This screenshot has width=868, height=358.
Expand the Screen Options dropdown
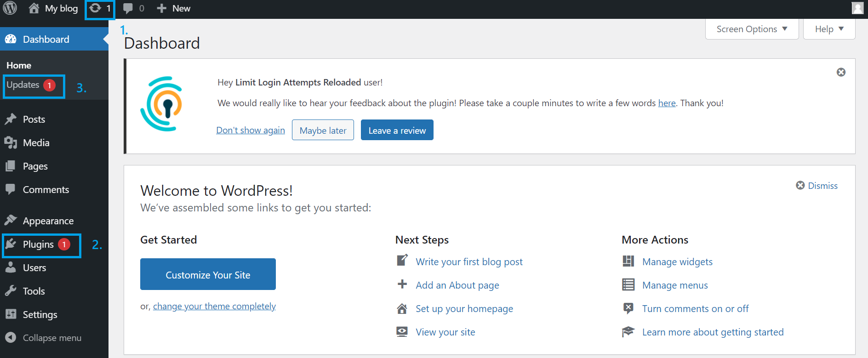pyautogui.click(x=752, y=29)
